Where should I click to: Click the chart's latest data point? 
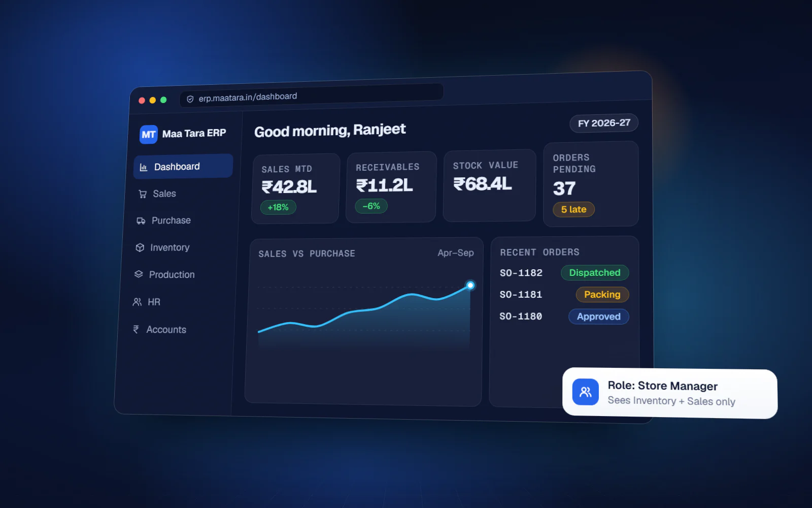(x=470, y=285)
